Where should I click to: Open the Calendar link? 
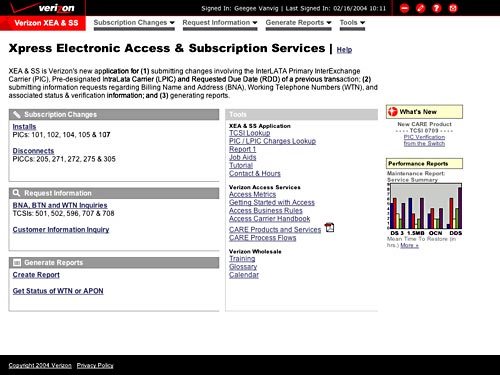244,275
